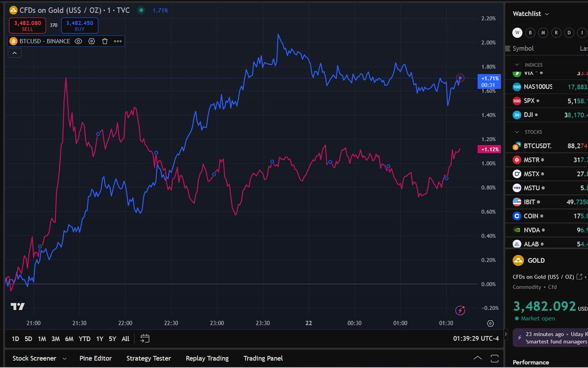Click the green market status dot
Viewport: 588px width, 368px height.
click(x=141, y=10)
